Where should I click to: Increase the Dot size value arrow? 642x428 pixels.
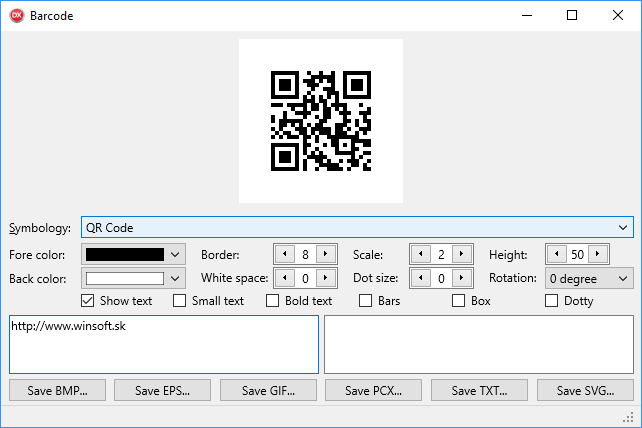tap(461, 278)
